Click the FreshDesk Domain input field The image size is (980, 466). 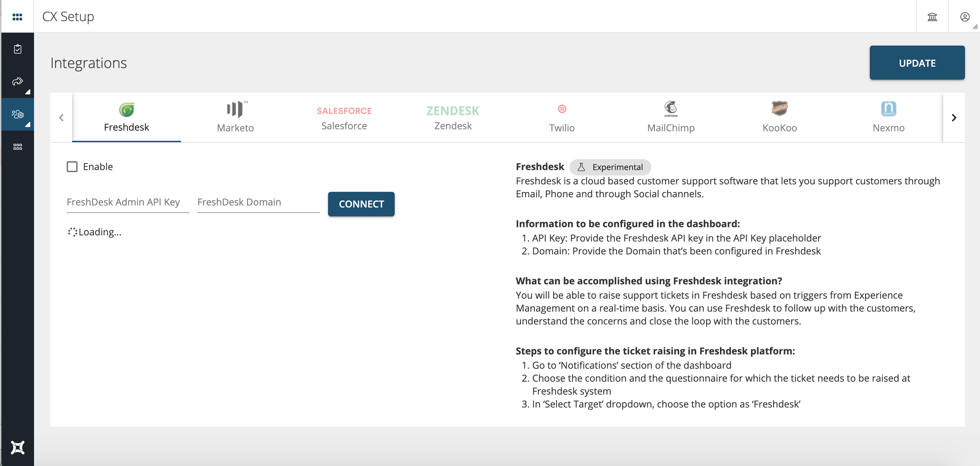point(258,202)
